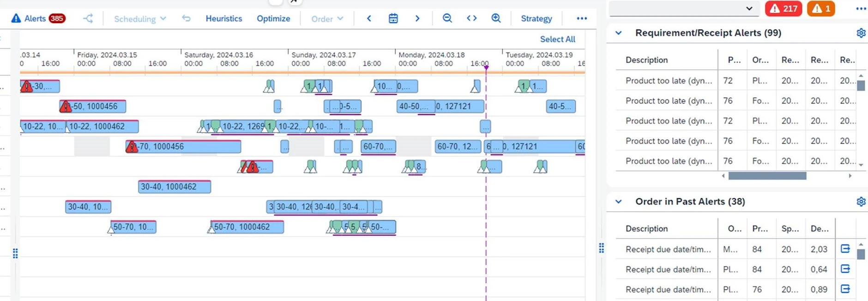
Task: Zoom in the Gantt chart timeline
Action: [x=496, y=18]
